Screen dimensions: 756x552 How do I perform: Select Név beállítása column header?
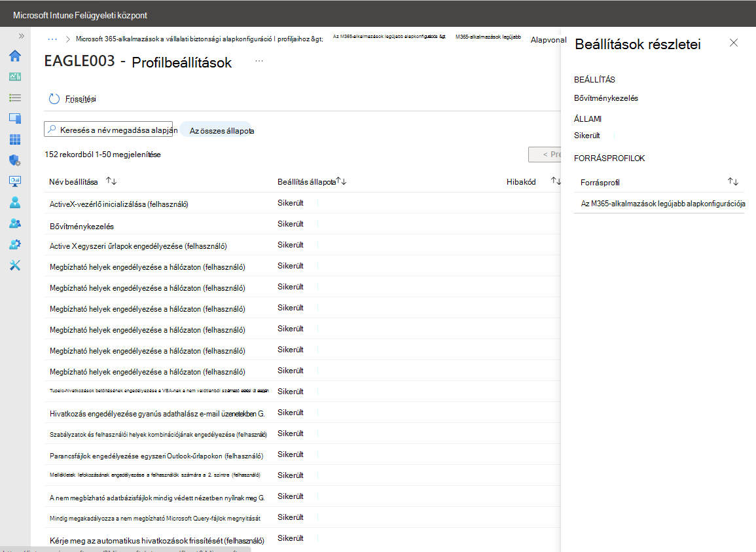pos(73,182)
